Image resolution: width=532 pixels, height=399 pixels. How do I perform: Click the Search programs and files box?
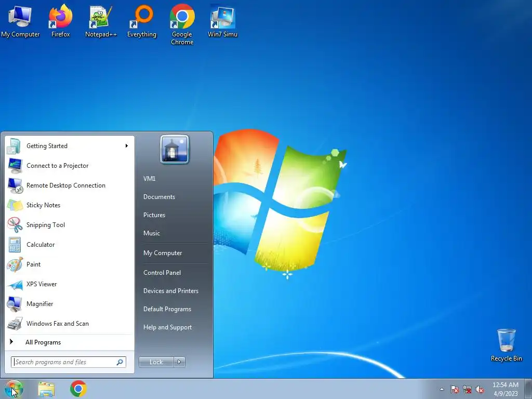point(69,362)
